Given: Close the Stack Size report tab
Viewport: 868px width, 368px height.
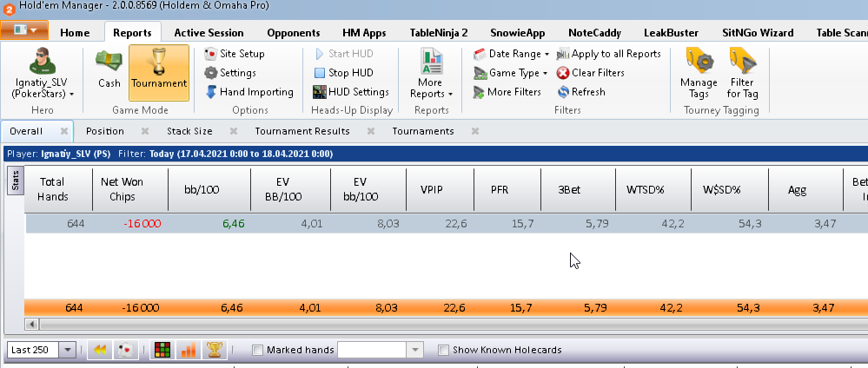Looking at the screenshot, I should (x=234, y=131).
